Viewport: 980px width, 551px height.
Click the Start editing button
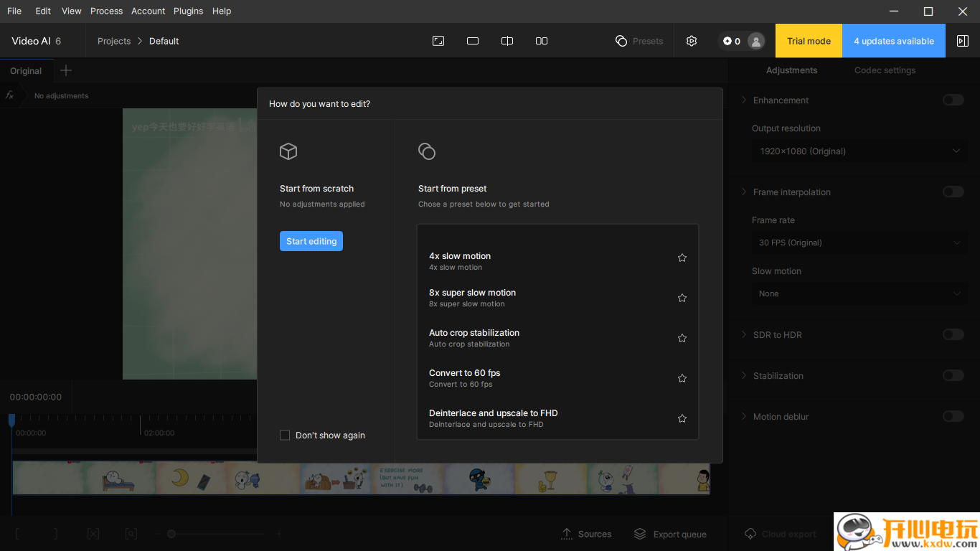click(x=311, y=241)
